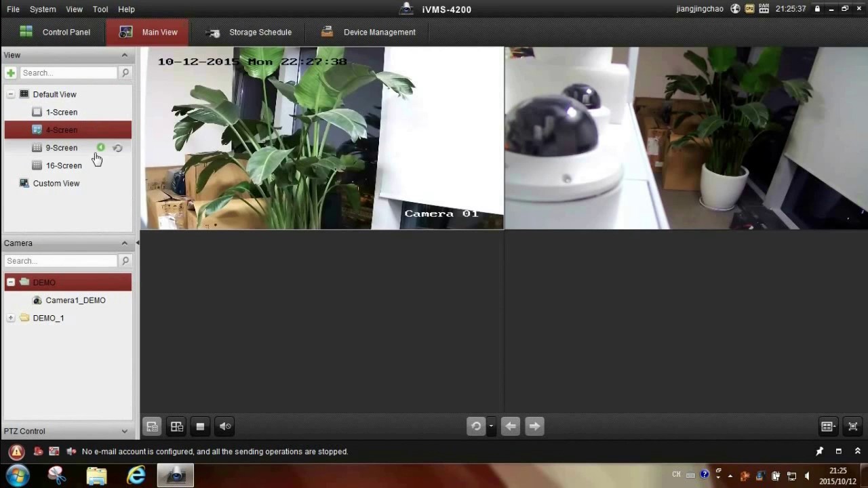Click the save view icon in toolbar
The image size is (868, 488).
(152, 426)
